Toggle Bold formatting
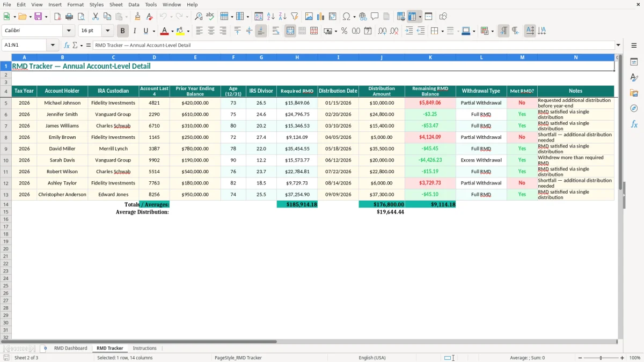Viewport: 644px width, 362px height. (x=122, y=31)
